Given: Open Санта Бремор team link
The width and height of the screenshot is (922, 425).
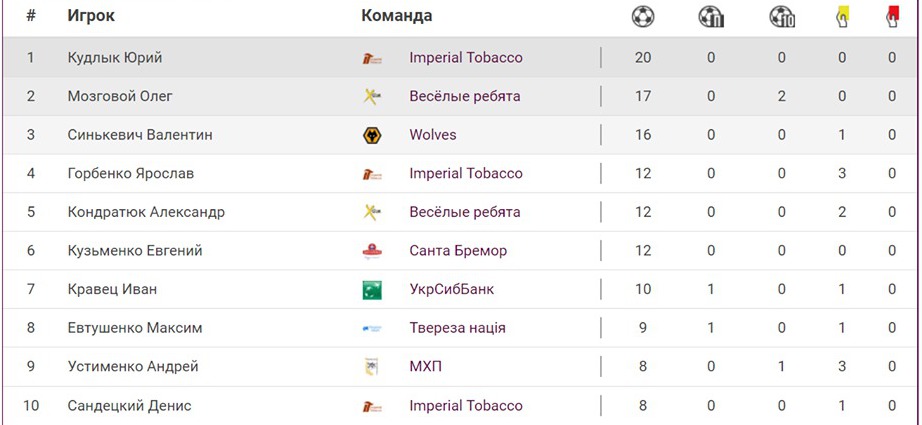Looking at the screenshot, I should [458, 251].
